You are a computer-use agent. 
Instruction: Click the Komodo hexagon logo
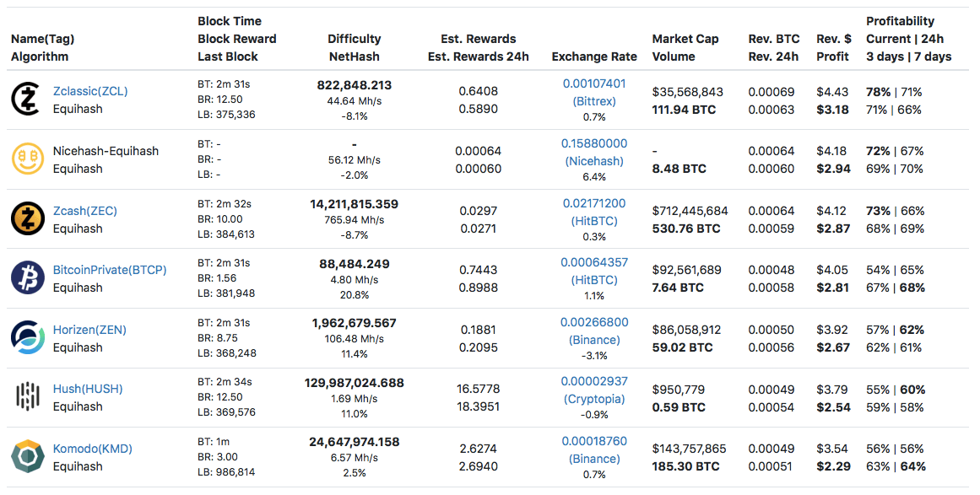[x=27, y=457]
